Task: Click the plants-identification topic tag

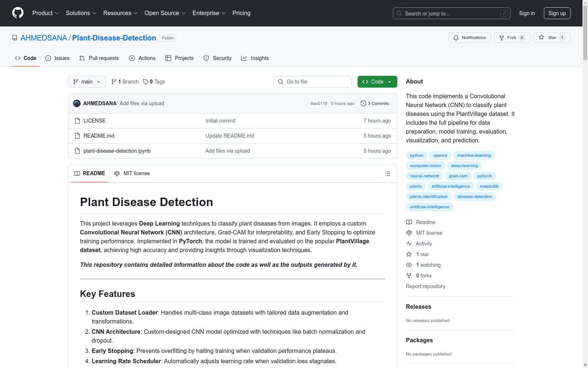Action: [x=429, y=197]
